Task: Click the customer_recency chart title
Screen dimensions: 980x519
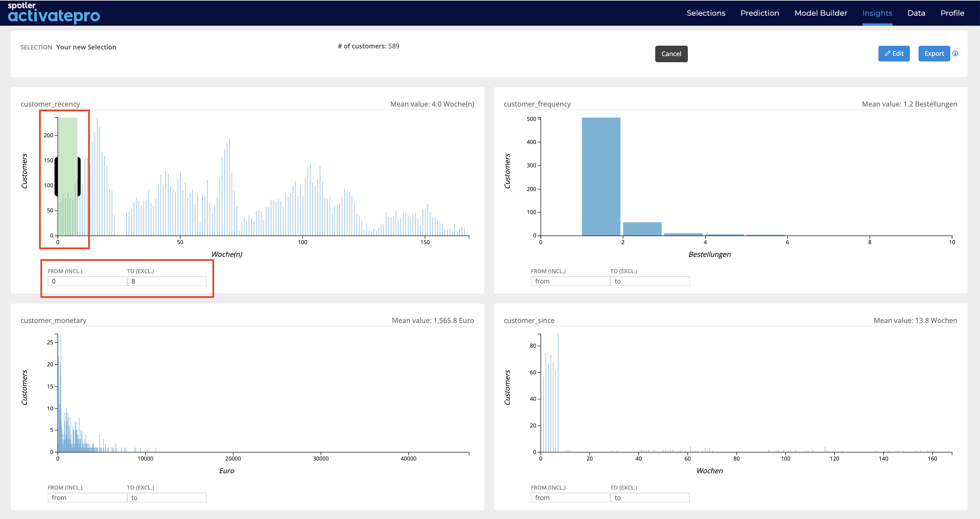Action: tap(50, 104)
